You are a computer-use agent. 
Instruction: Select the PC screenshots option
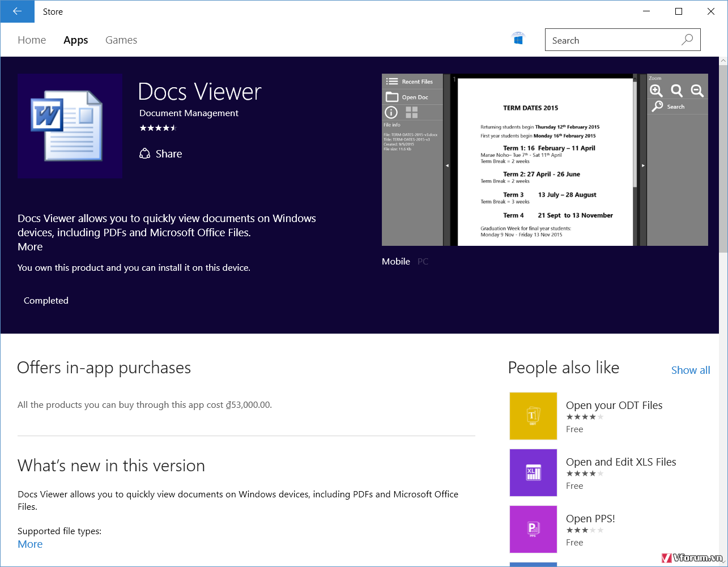click(x=423, y=262)
